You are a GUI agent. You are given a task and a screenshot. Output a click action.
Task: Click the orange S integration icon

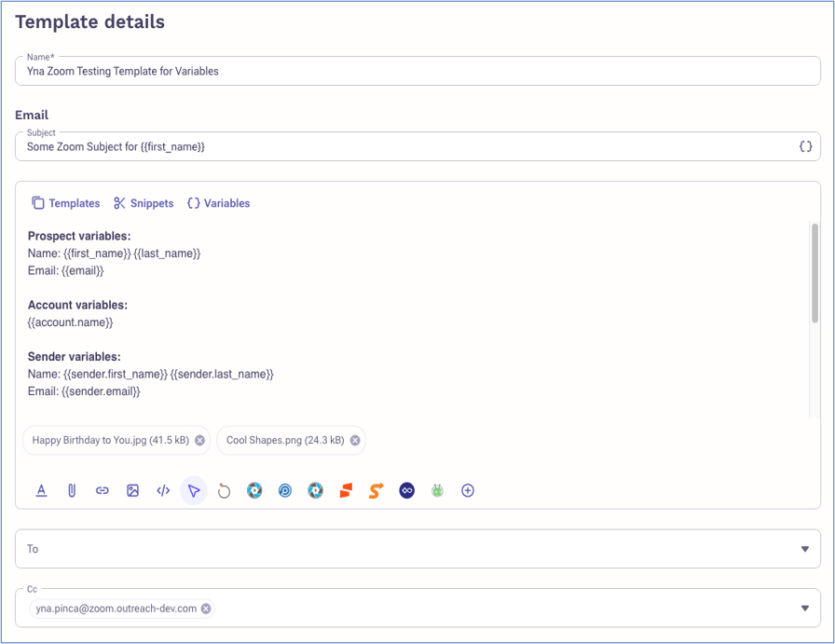(376, 490)
